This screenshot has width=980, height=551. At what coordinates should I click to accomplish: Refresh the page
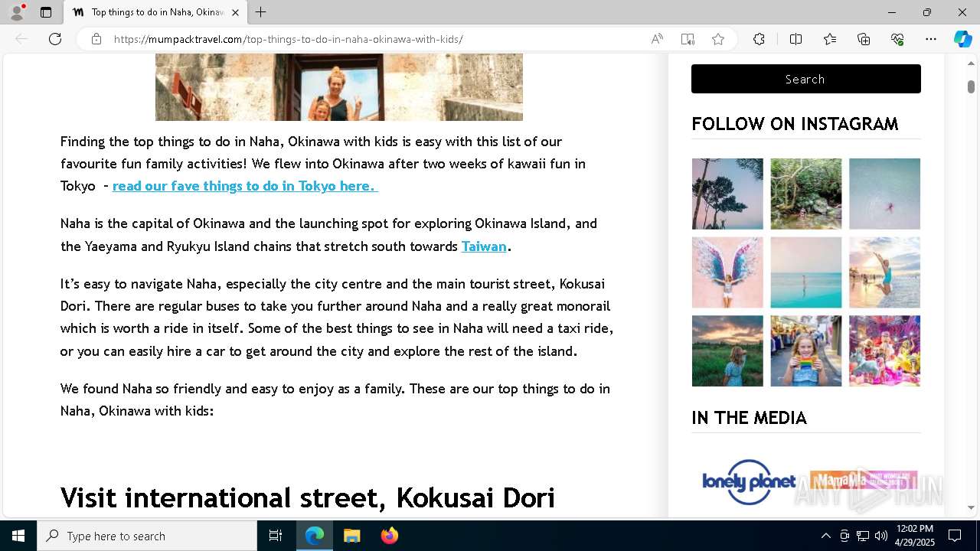pyautogui.click(x=55, y=39)
